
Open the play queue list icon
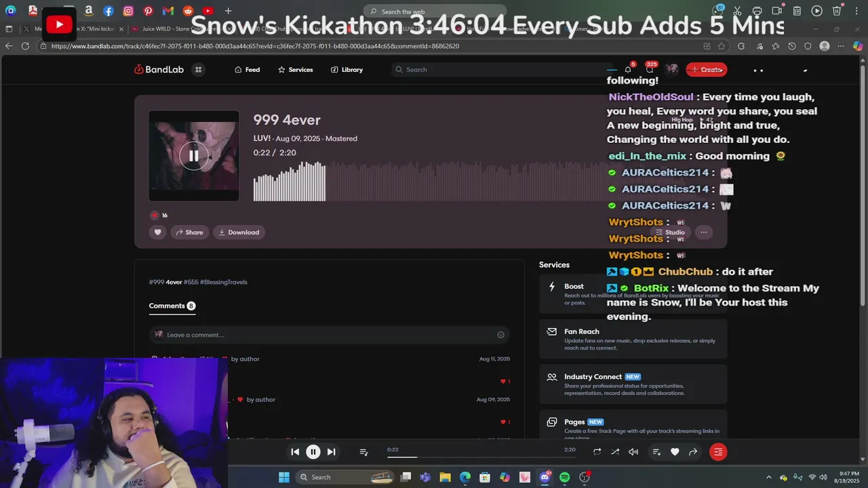pyautogui.click(x=363, y=452)
